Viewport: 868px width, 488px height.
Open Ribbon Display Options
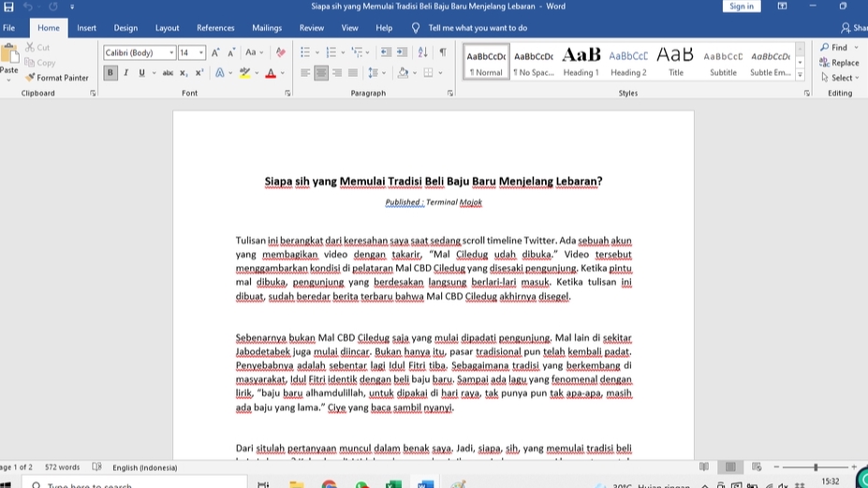782,7
